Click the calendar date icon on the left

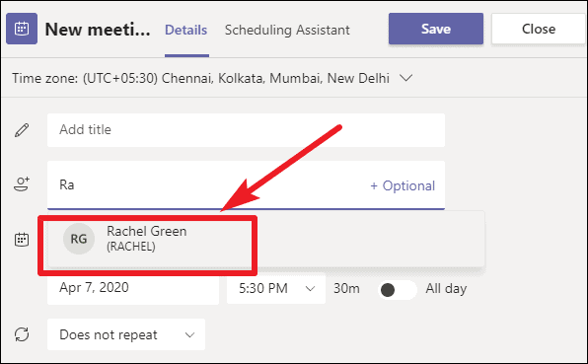(x=22, y=239)
